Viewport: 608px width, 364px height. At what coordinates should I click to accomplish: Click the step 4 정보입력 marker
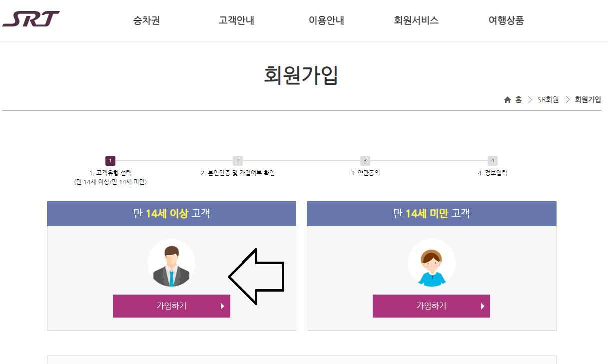[493, 160]
